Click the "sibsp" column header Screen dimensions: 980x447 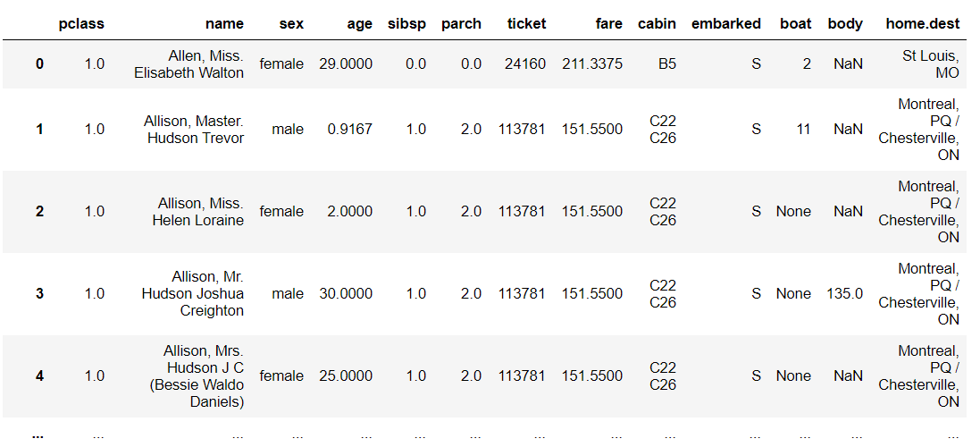click(408, 23)
